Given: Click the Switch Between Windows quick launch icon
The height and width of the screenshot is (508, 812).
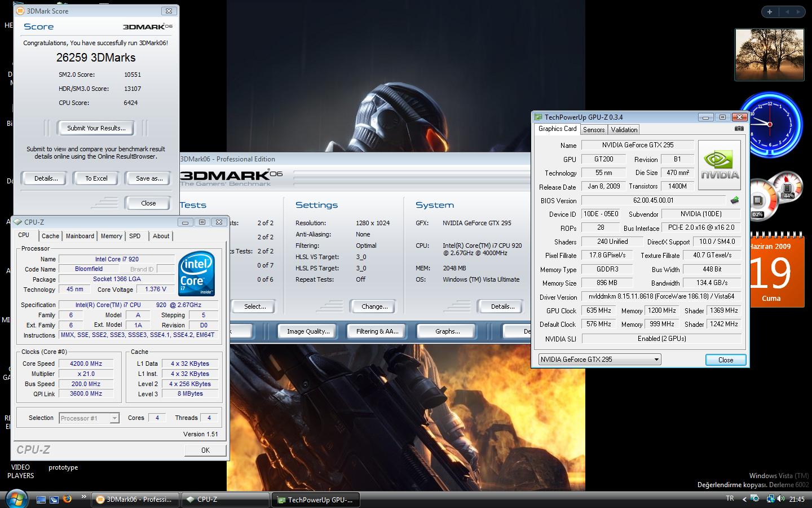Looking at the screenshot, I should coord(54,500).
